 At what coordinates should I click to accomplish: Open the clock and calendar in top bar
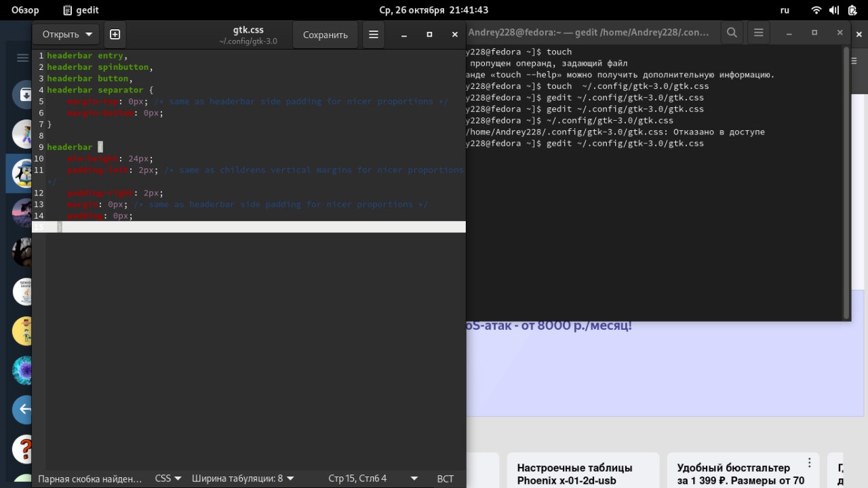pos(433,10)
